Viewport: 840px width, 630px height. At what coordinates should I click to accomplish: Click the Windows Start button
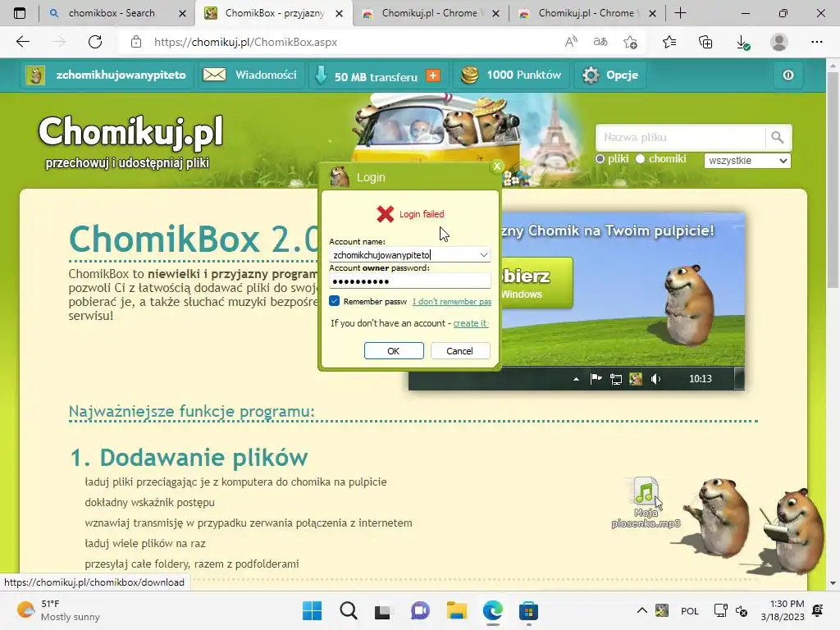(x=312, y=610)
